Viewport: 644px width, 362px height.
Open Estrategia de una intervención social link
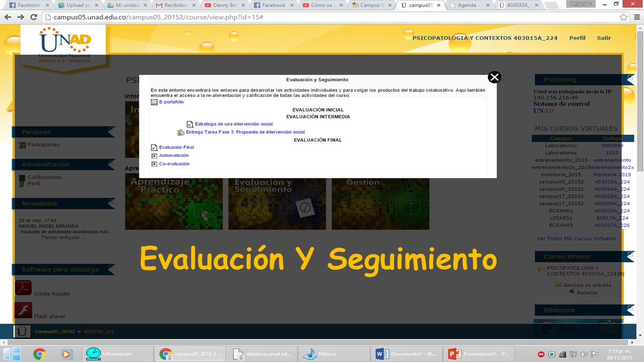(x=233, y=124)
